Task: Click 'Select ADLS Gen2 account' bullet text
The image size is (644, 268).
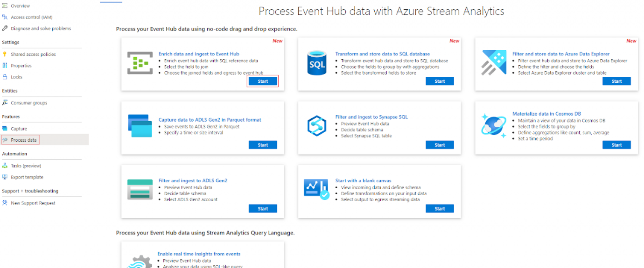Action: (191, 200)
